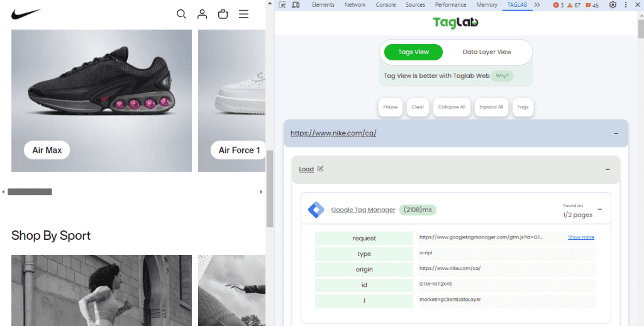The image size is (644, 326).
Task: Click the Google Tag Manager link
Action: (363, 210)
